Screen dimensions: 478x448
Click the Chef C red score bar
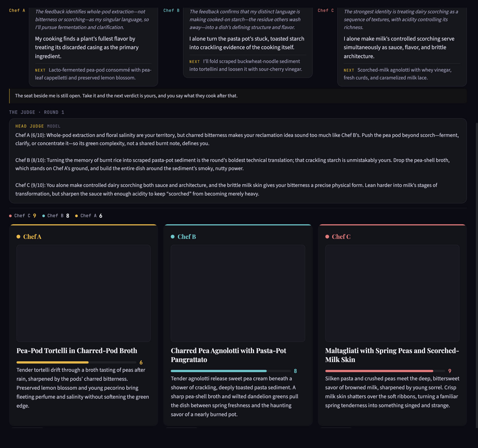point(385,371)
